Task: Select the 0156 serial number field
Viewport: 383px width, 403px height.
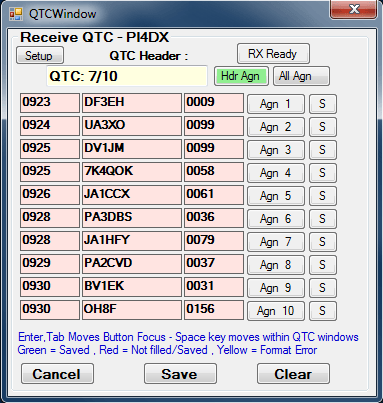Action: click(214, 310)
